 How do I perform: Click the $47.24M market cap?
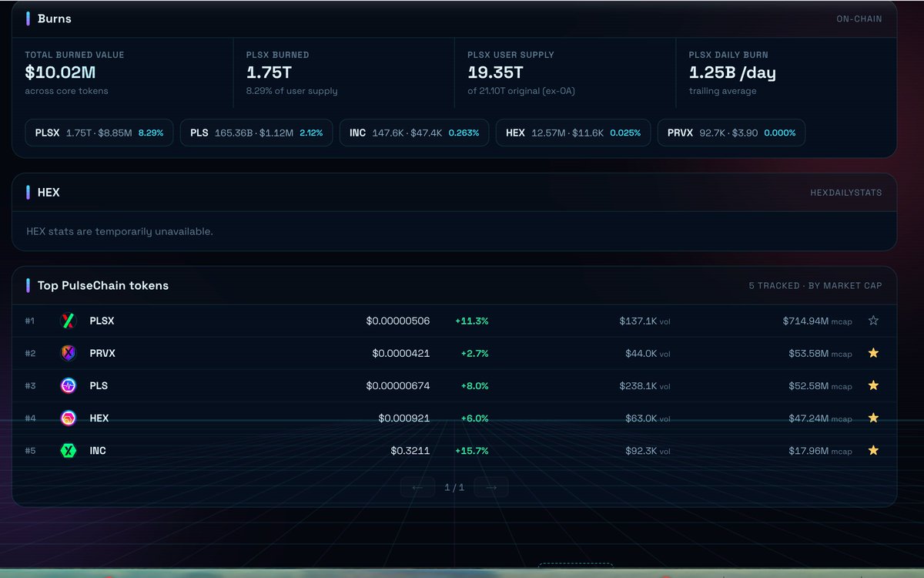click(x=808, y=418)
